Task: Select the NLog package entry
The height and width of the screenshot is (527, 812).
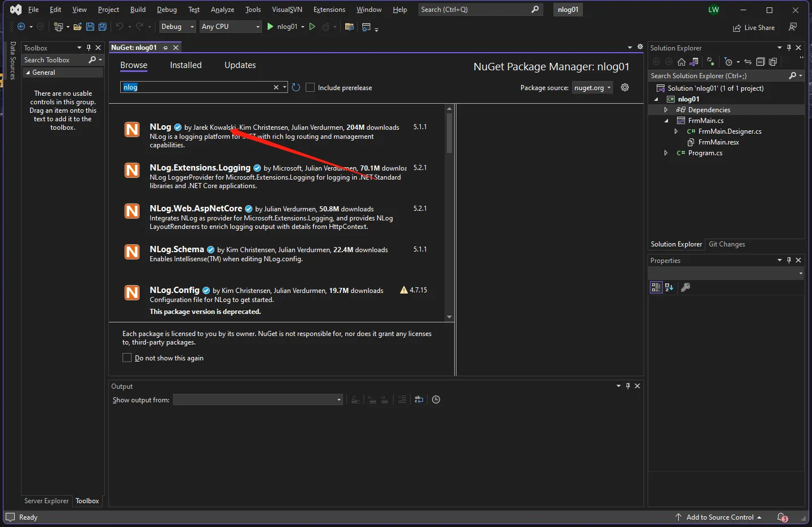Action: tap(277, 136)
